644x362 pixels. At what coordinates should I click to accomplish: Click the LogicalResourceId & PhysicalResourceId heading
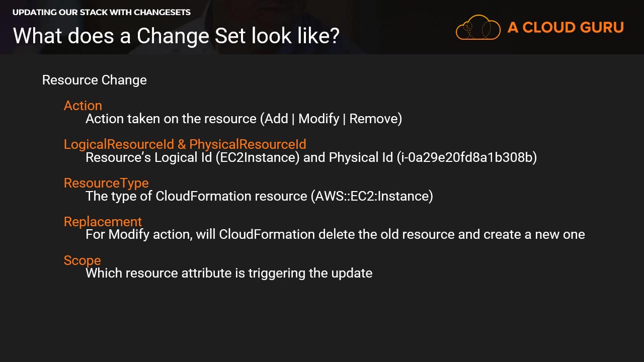(x=185, y=144)
